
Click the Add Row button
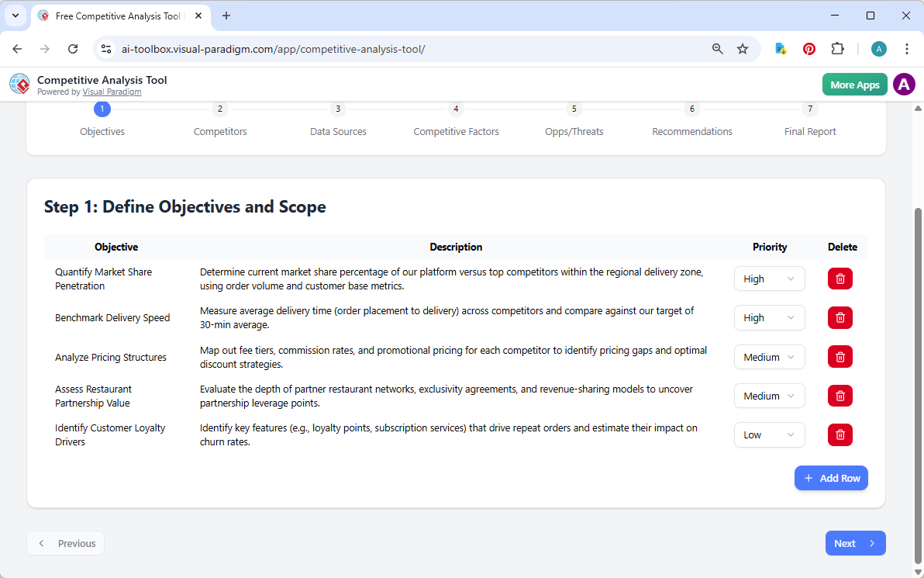point(831,478)
